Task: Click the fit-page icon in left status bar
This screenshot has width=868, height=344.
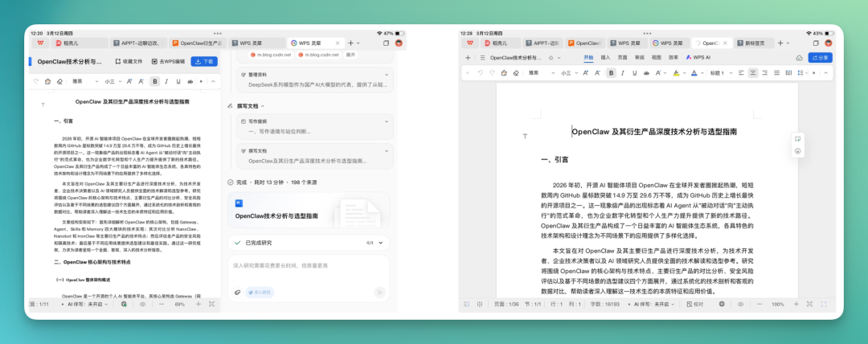Action: tap(211, 304)
